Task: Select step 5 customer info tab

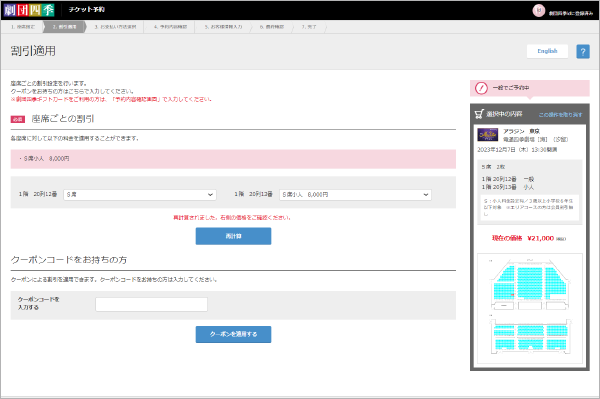Action: tap(223, 27)
